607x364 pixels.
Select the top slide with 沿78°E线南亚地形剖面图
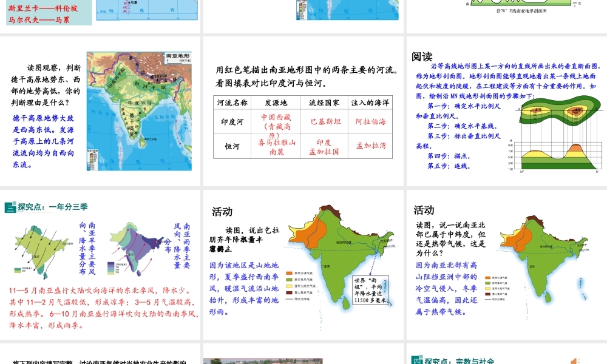(x=507, y=16)
